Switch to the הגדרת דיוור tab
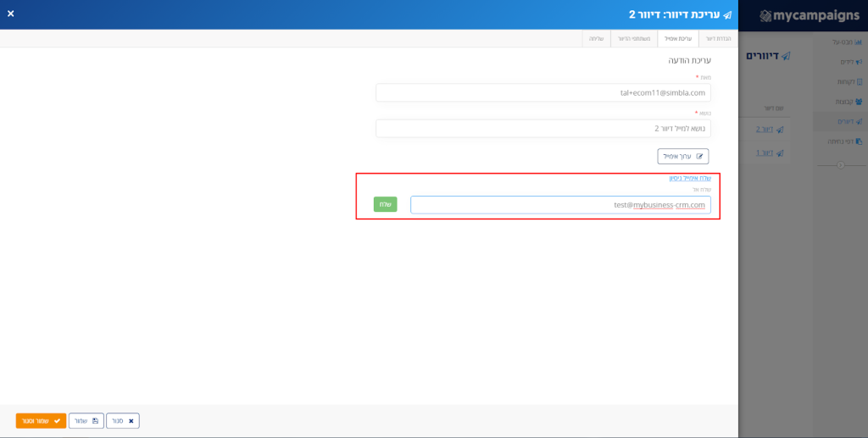Image resolution: width=868 pixels, height=438 pixels. point(719,39)
